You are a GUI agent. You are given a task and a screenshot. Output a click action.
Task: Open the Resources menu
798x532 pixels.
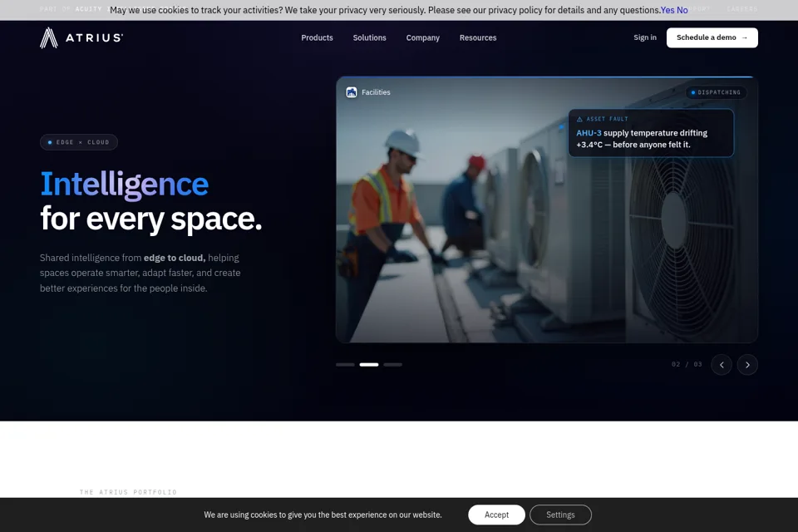[478, 37]
